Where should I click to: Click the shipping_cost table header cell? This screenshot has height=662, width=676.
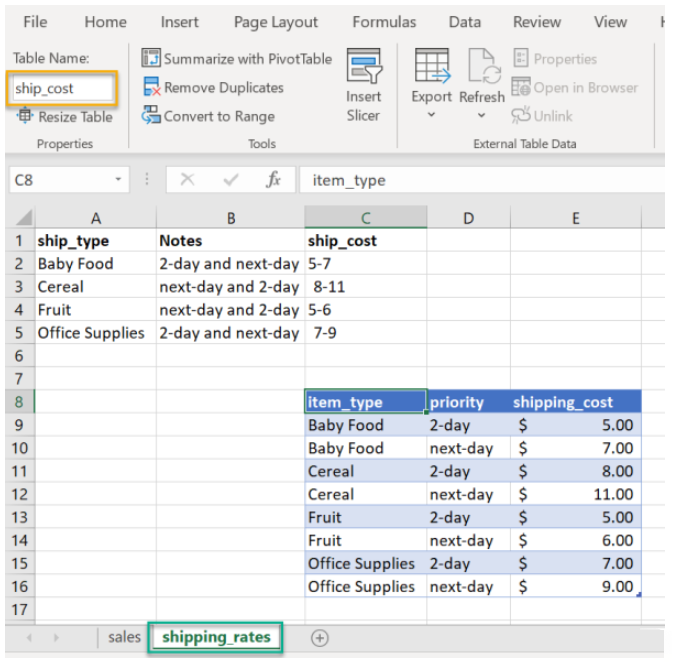tap(576, 402)
